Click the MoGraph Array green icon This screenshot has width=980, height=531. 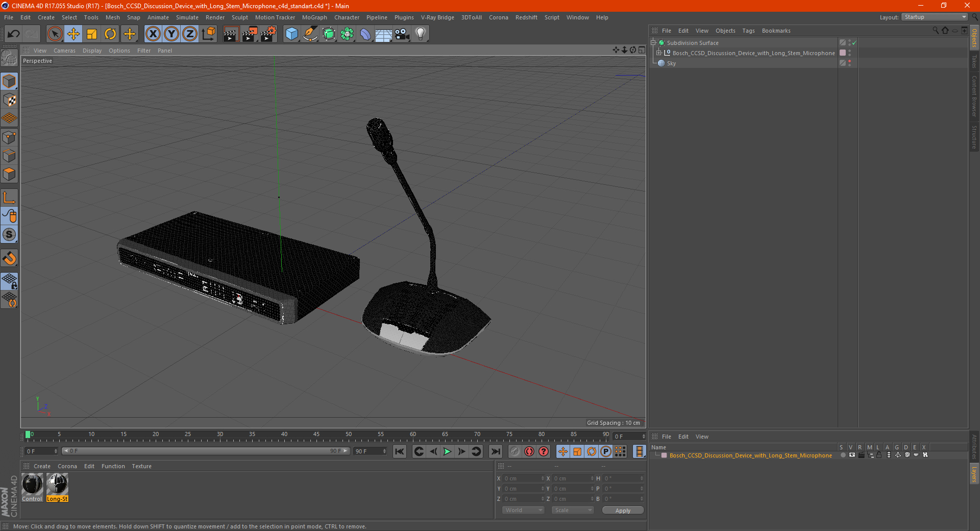(347, 34)
